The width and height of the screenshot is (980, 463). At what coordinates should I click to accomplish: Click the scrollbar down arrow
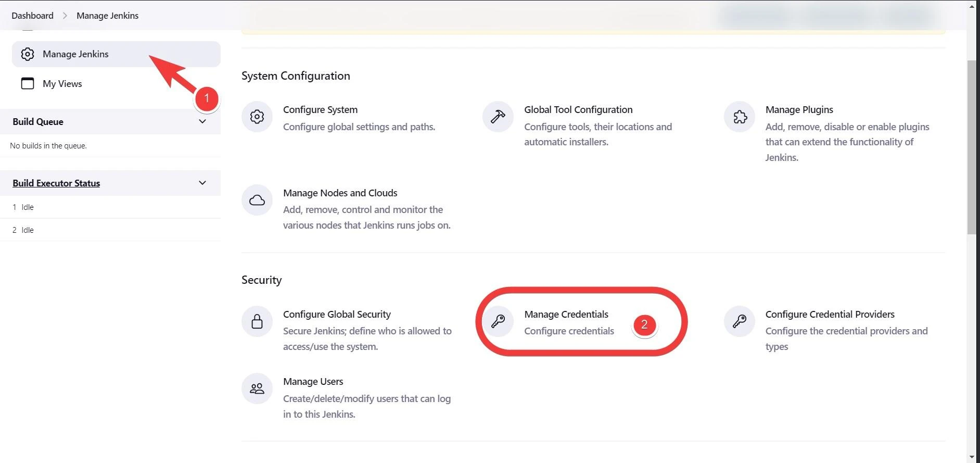pos(972,457)
